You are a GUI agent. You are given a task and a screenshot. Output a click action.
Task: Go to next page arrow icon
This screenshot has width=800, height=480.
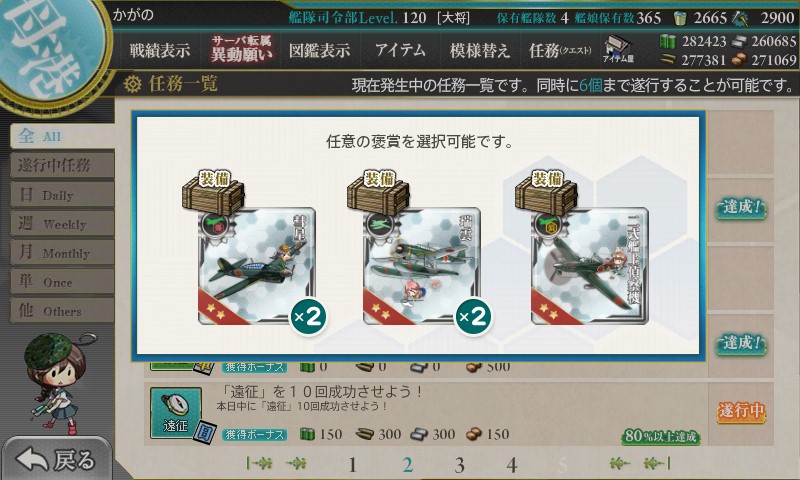click(620, 463)
